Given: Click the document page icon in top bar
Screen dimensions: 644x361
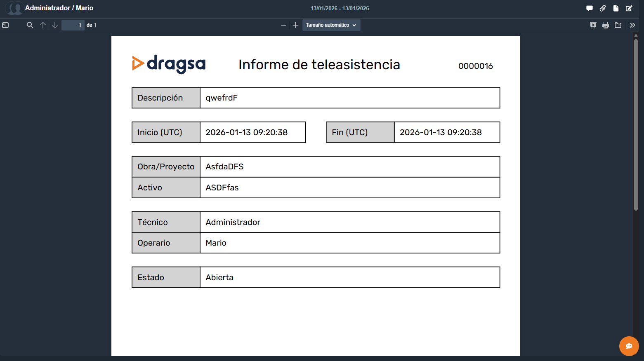Looking at the screenshot, I should click(x=616, y=8).
